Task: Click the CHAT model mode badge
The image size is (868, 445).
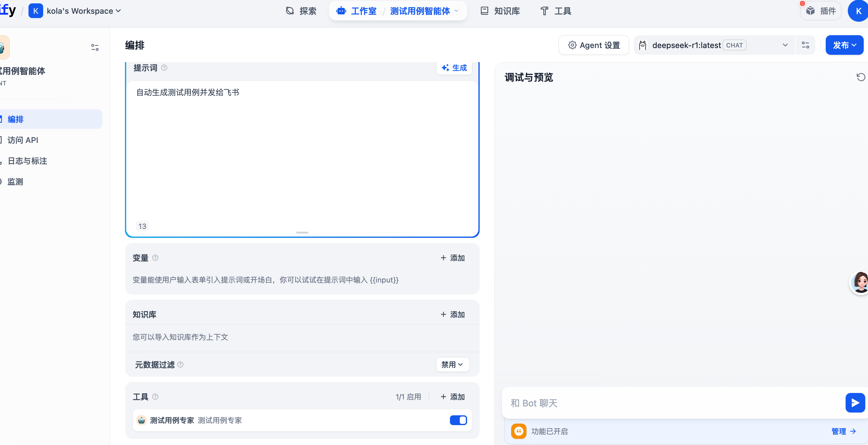Action: tap(734, 45)
